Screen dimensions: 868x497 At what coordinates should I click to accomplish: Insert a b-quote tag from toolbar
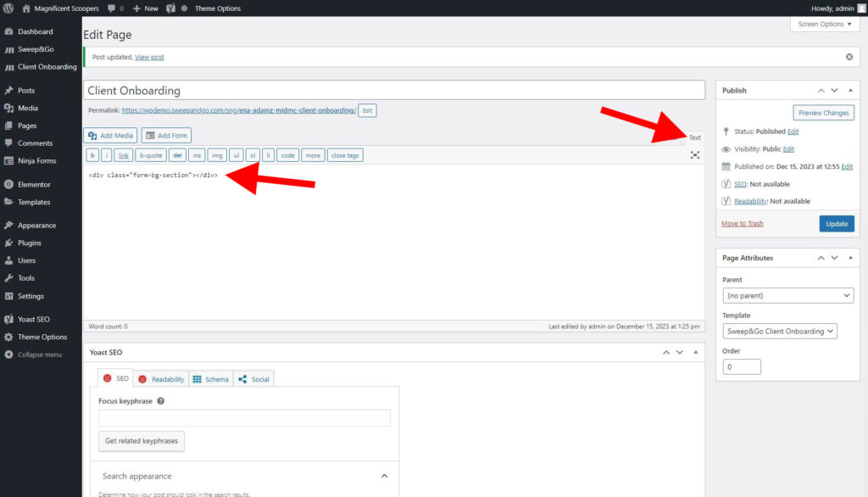tap(151, 155)
